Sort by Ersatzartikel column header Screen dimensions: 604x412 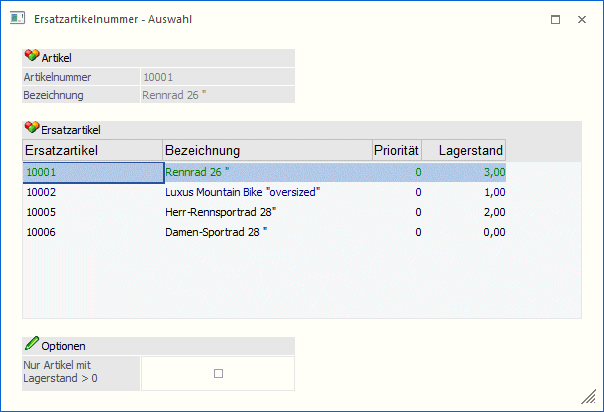pyautogui.click(x=92, y=150)
